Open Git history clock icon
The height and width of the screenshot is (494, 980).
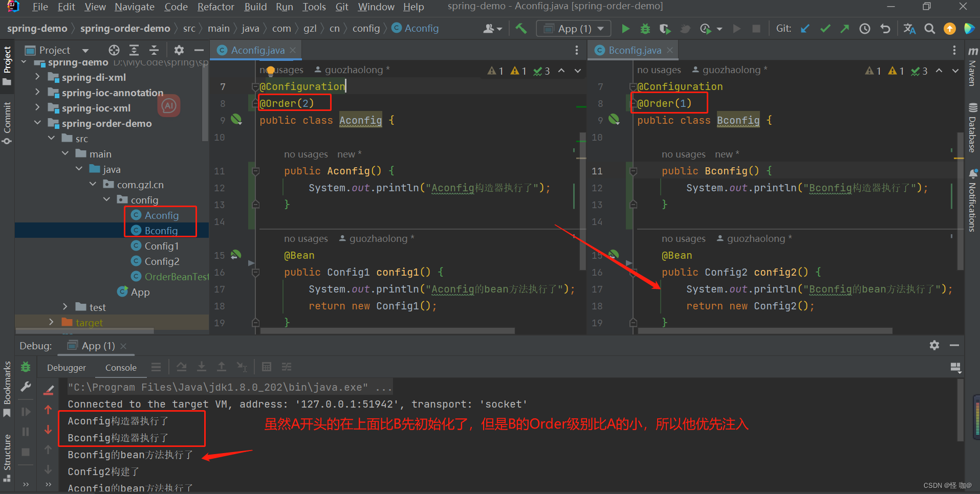(x=865, y=29)
